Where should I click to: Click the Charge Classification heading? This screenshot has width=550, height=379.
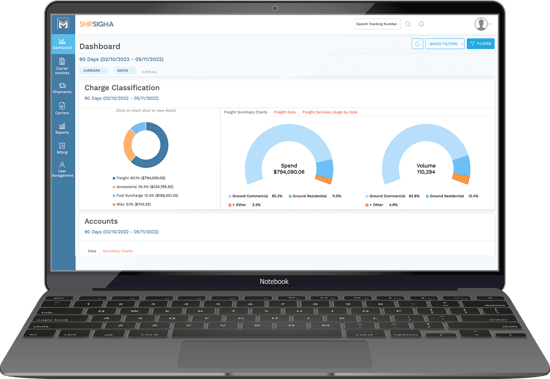pyautogui.click(x=122, y=88)
